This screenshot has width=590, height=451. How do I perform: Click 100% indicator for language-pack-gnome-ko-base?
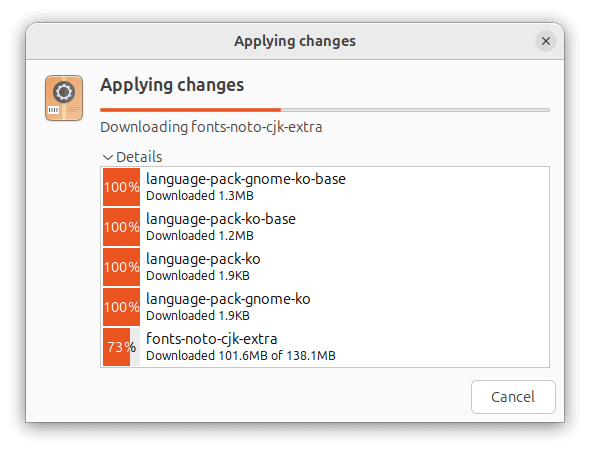click(x=121, y=187)
